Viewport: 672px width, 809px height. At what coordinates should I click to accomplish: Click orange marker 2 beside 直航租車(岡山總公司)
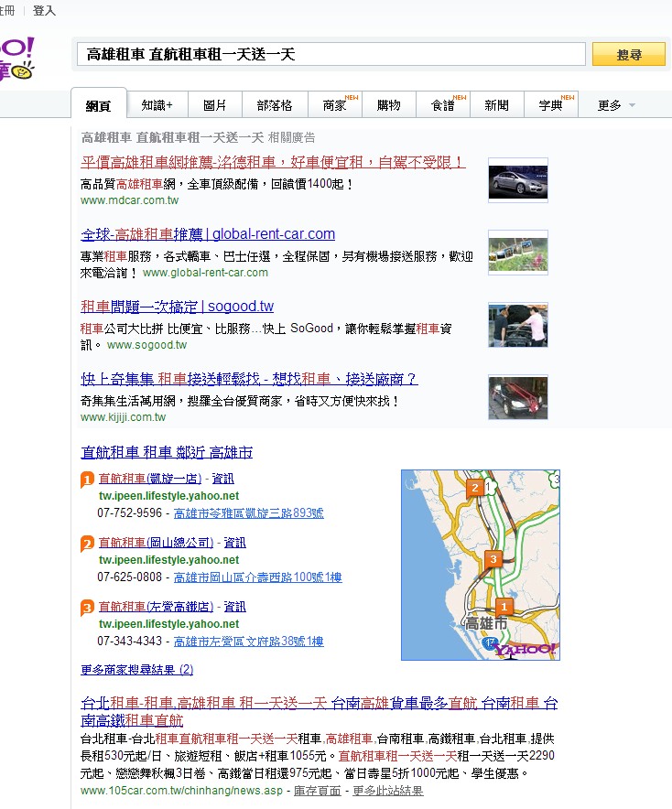click(87, 544)
